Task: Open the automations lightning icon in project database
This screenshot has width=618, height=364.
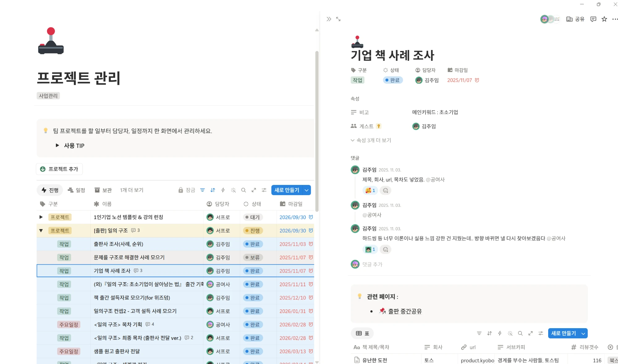Action: click(x=223, y=190)
